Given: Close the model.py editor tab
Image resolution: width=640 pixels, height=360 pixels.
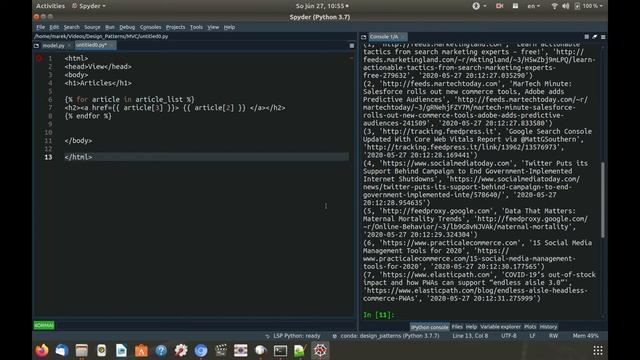Looking at the screenshot, I should coord(69,46).
